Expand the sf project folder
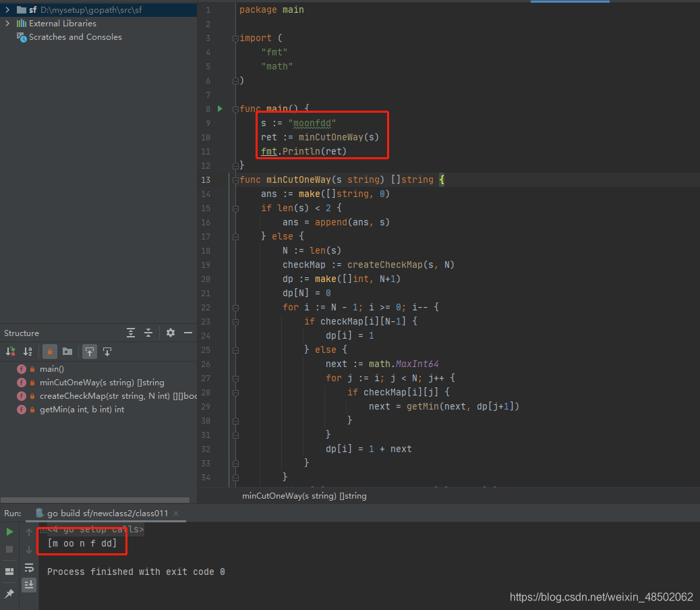Viewport: 700px width, 610px height. [x=7, y=9]
